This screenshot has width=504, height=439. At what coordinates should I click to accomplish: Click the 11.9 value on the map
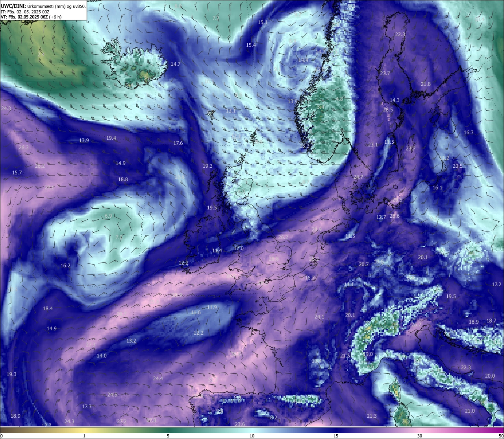[212, 307]
